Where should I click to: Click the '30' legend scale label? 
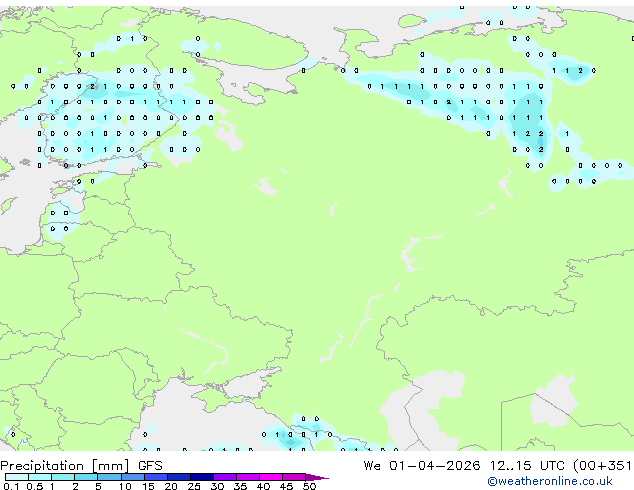(217, 486)
